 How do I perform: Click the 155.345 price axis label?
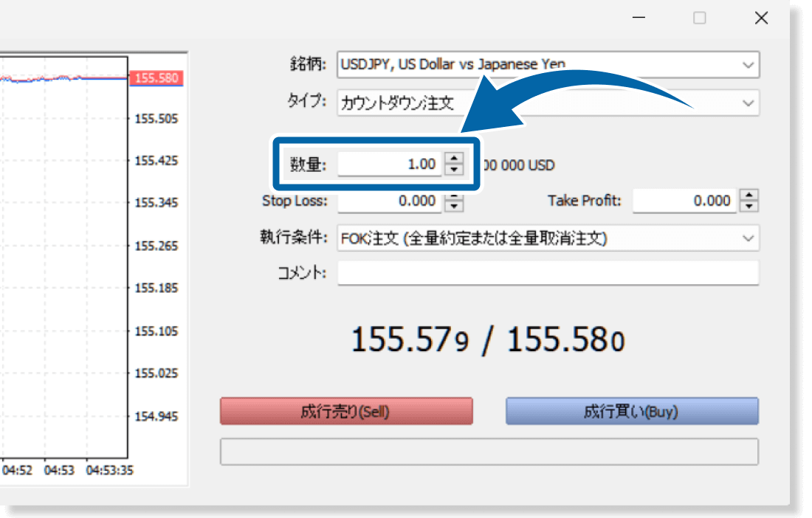(x=156, y=202)
